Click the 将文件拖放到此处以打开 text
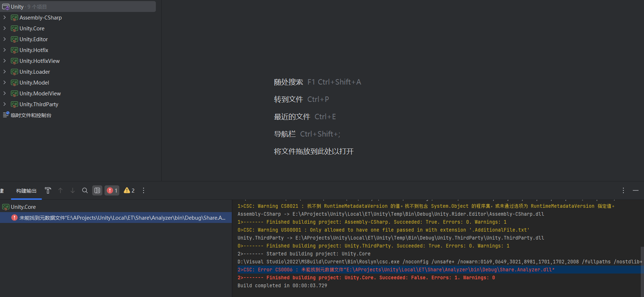This screenshot has width=644, height=297. click(314, 151)
